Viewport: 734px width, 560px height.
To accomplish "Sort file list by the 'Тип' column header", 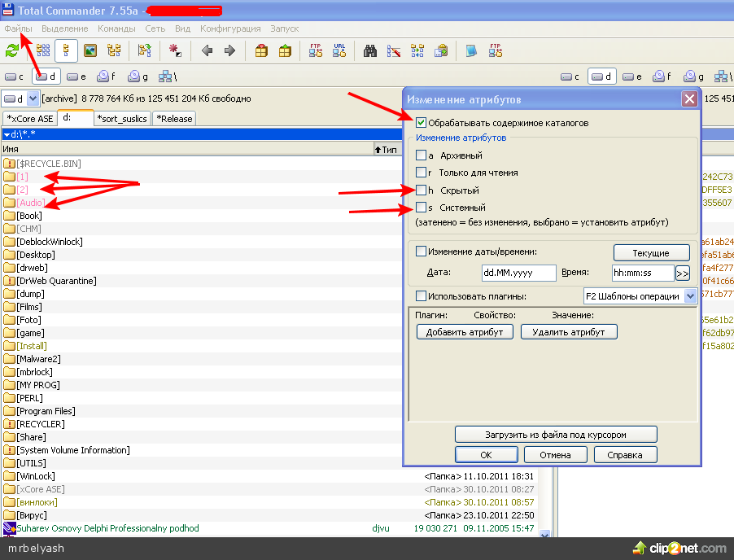I will point(387,150).
